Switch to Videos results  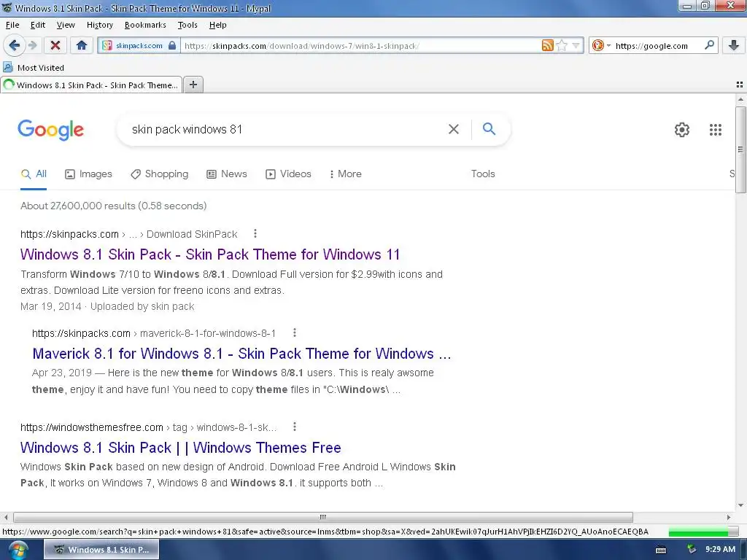coord(288,174)
